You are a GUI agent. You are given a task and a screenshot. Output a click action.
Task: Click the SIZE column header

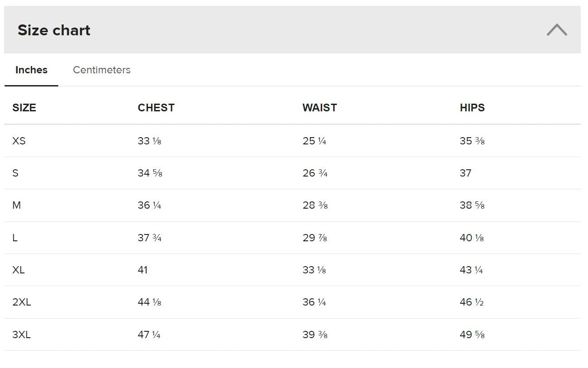pyautogui.click(x=24, y=108)
